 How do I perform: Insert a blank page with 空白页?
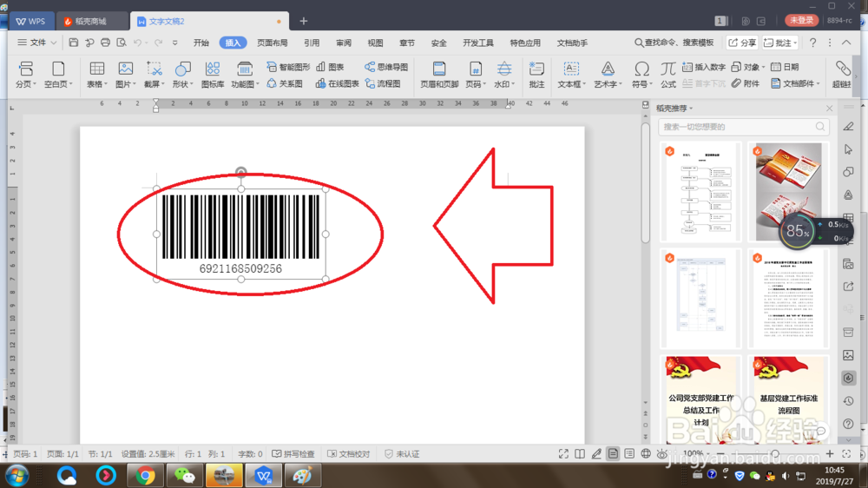tap(58, 75)
